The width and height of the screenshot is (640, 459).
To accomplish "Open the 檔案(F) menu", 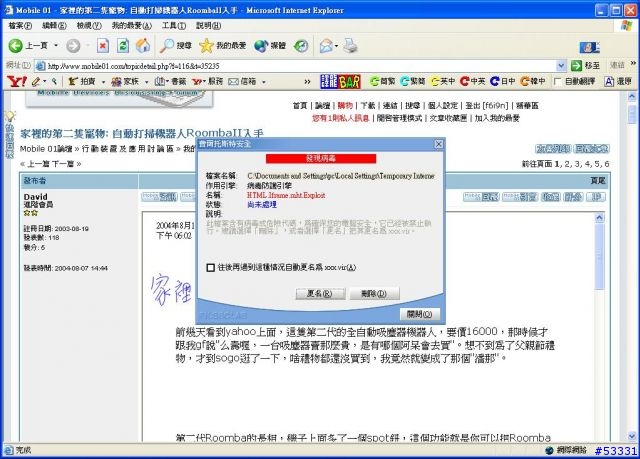I will [20, 26].
